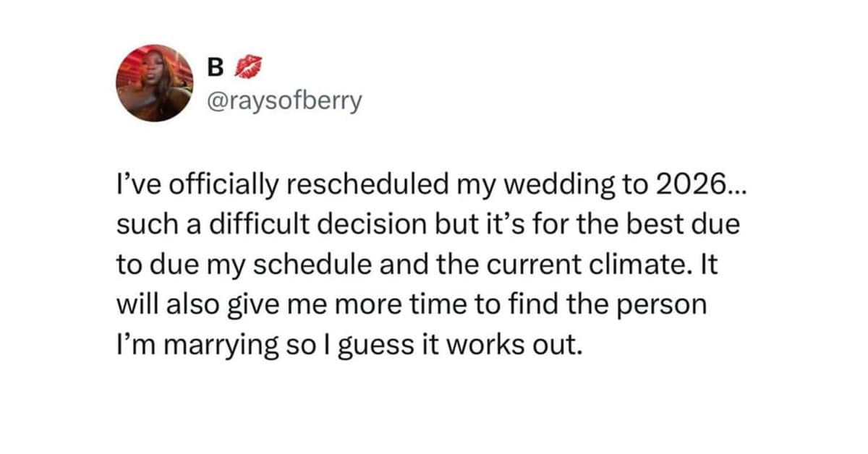Click the profile avatar photo
This screenshot has height=454, width=868.
point(155,83)
